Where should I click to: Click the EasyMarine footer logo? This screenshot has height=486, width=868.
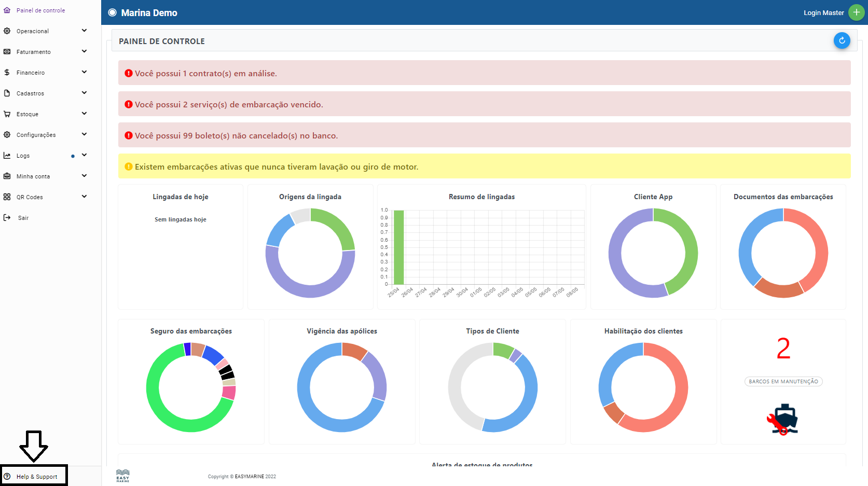click(123, 476)
